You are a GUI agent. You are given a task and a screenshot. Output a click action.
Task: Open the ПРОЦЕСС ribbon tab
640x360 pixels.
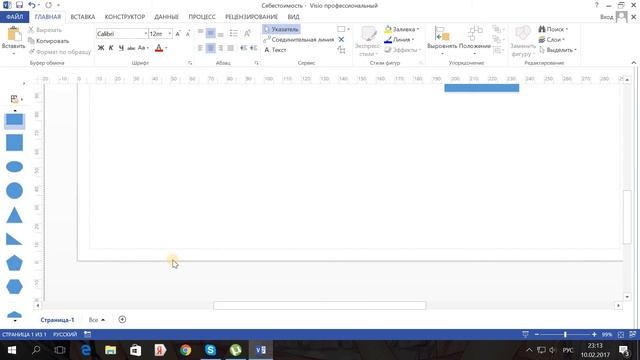coord(202,17)
